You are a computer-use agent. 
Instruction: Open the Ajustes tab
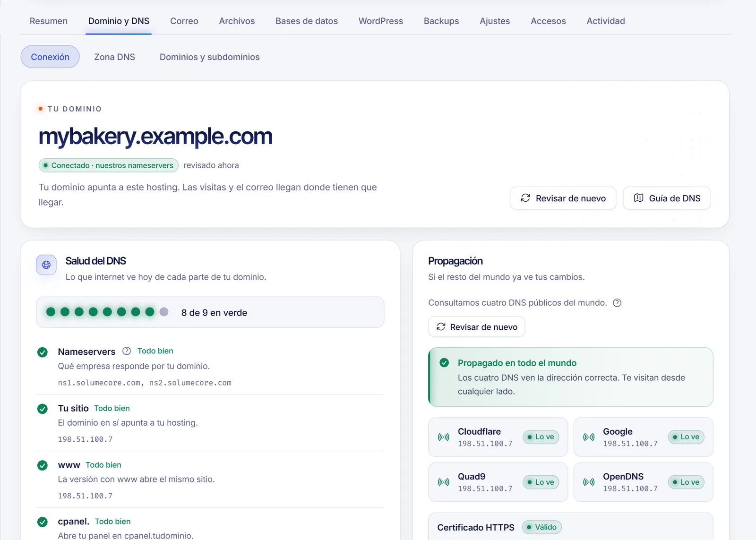coord(495,21)
